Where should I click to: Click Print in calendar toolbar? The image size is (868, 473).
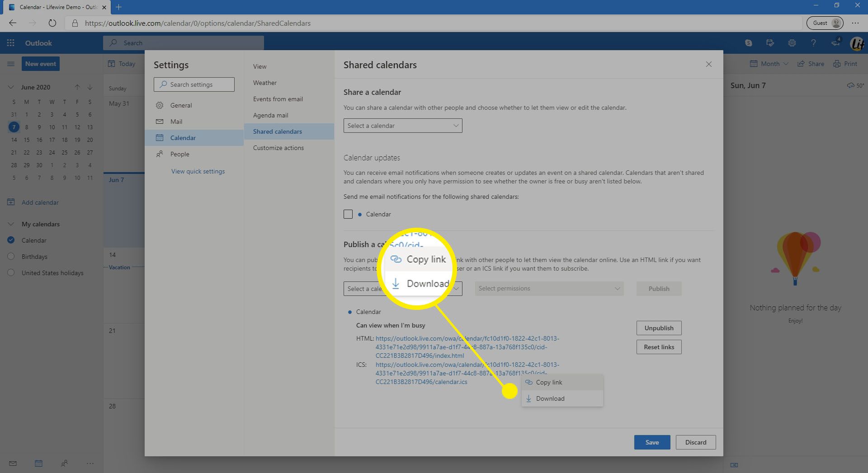[845, 64]
